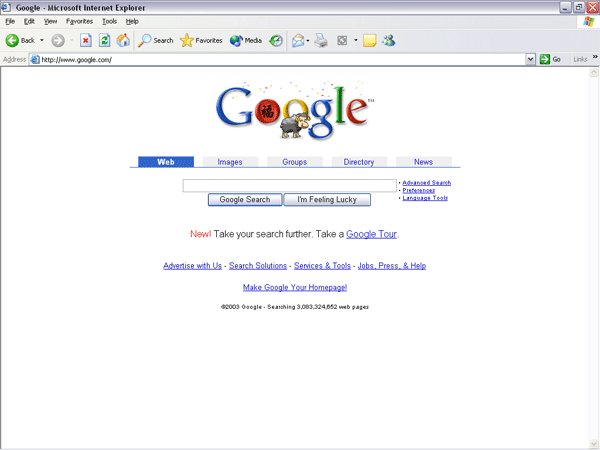Open the Jobs, Press, & Help link

[392, 266]
